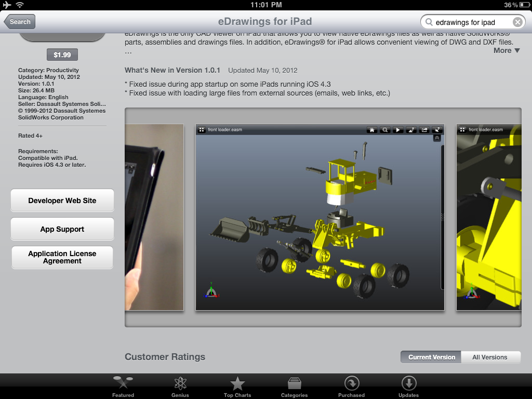
Task: Tap the front loader exploded-view screenshot
Action: [320, 217]
